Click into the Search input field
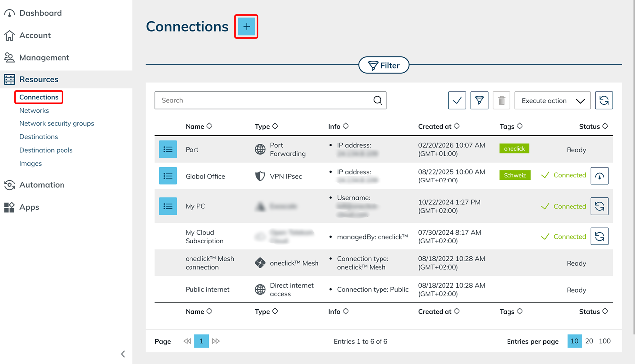Viewport: 635px width, 364px height. tap(270, 100)
